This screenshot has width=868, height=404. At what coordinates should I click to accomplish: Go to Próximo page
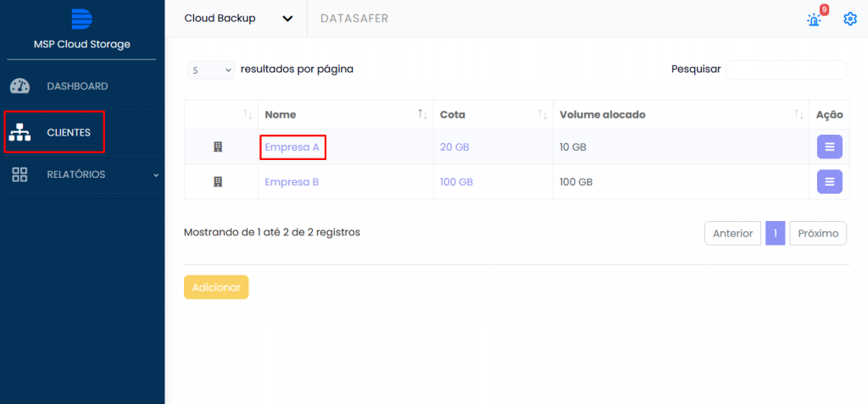coord(817,234)
